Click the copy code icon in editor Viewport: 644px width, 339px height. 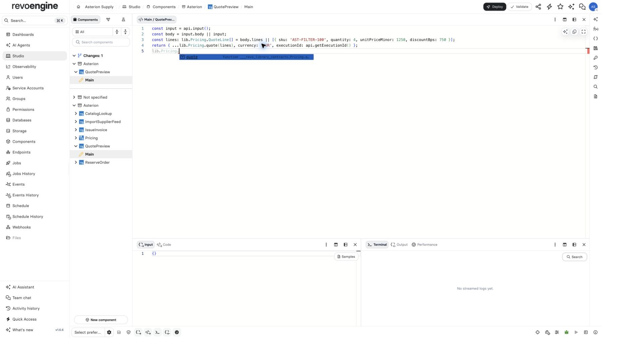coord(575,32)
